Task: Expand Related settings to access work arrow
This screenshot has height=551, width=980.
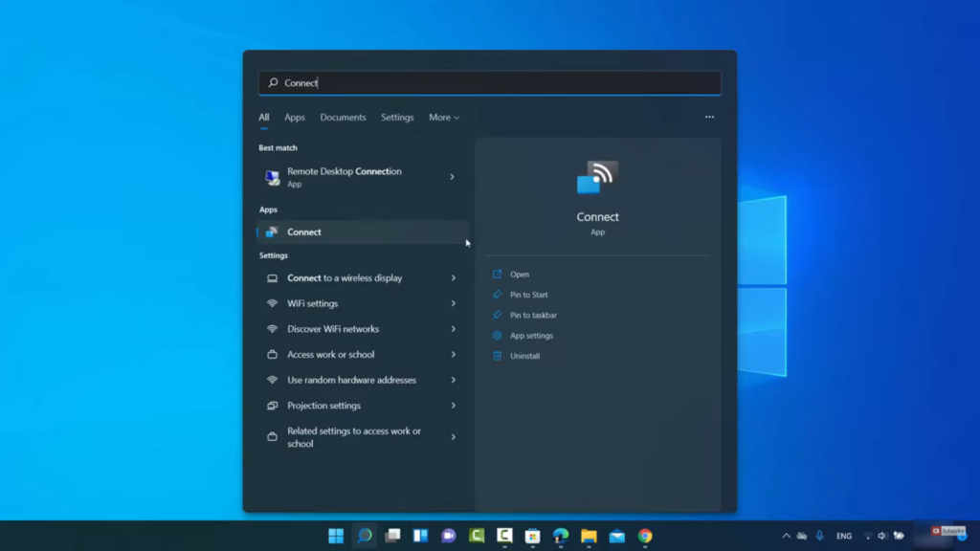Action: click(x=453, y=437)
